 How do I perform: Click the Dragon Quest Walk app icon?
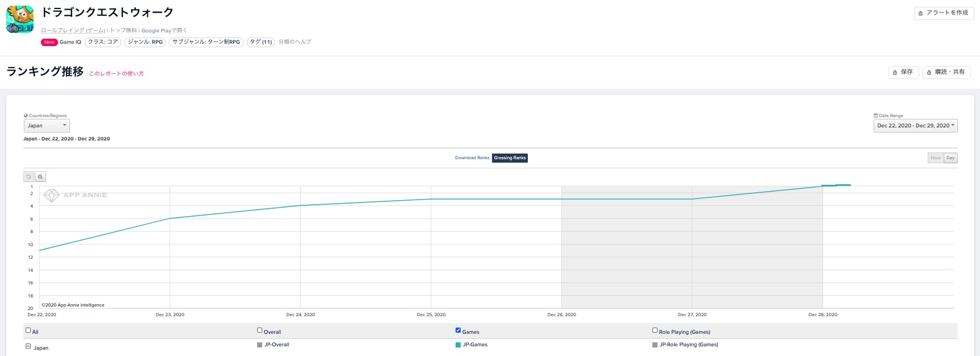point(20,19)
